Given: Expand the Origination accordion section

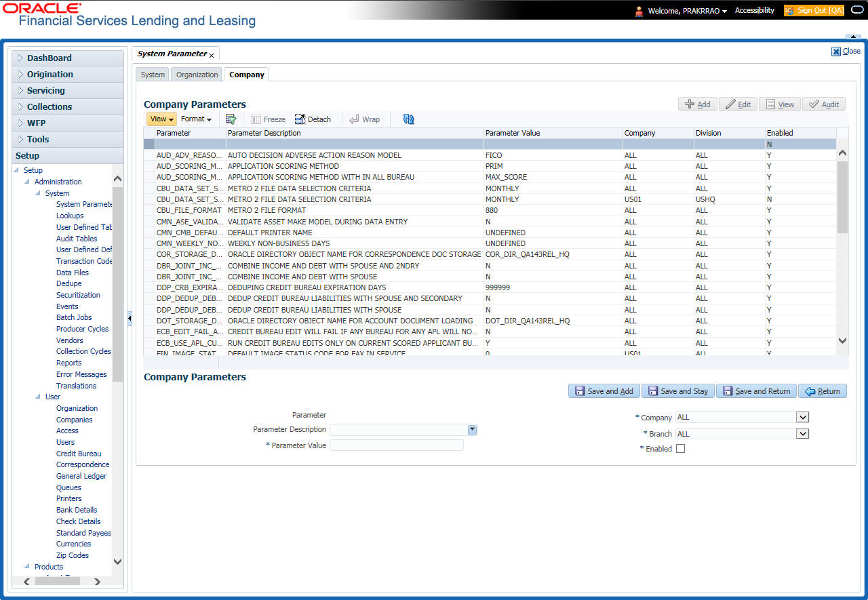Looking at the screenshot, I should pyautogui.click(x=68, y=75).
